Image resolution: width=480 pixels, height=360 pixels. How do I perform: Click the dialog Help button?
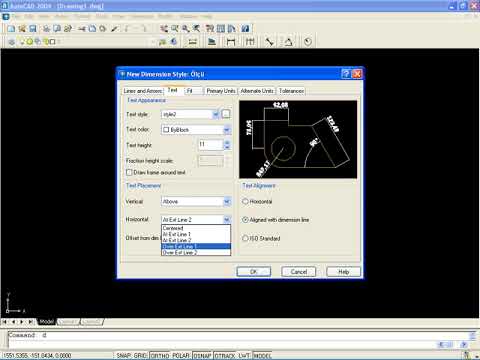click(x=343, y=272)
